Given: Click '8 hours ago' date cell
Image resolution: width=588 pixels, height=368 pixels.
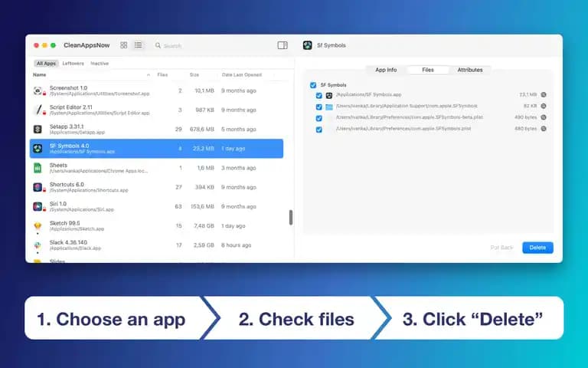Looking at the screenshot, I should click(x=236, y=245).
